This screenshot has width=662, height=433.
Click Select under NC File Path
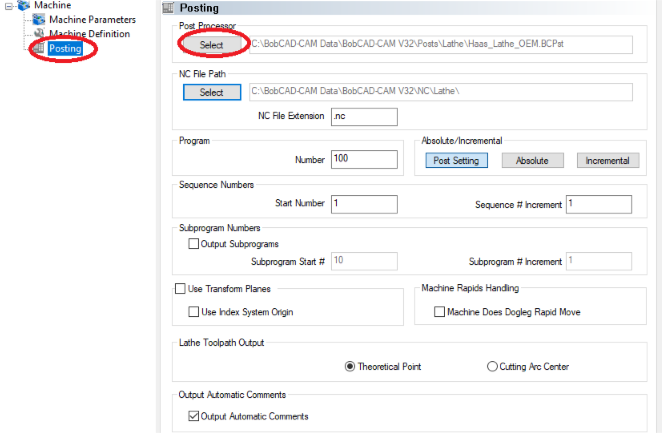212,92
